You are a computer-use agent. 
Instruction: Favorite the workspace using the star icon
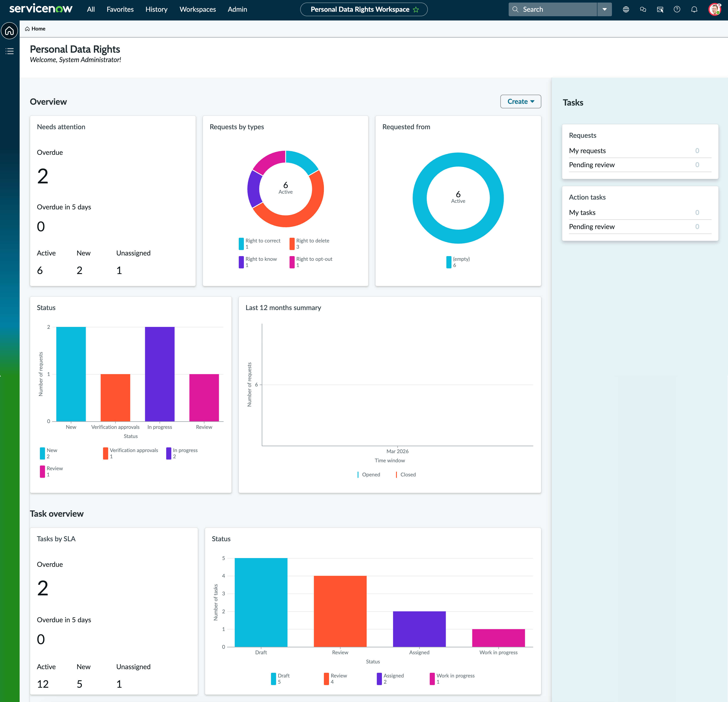click(x=416, y=10)
